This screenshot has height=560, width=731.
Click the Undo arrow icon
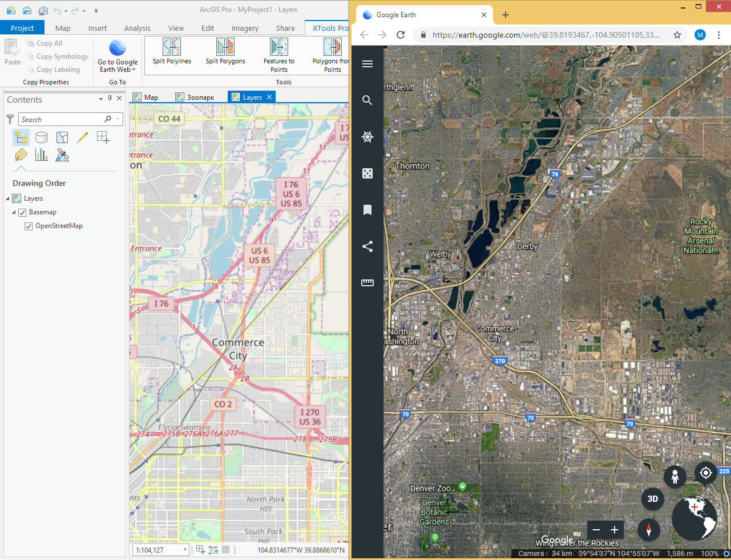pyautogui.click(x=57, y=10)
